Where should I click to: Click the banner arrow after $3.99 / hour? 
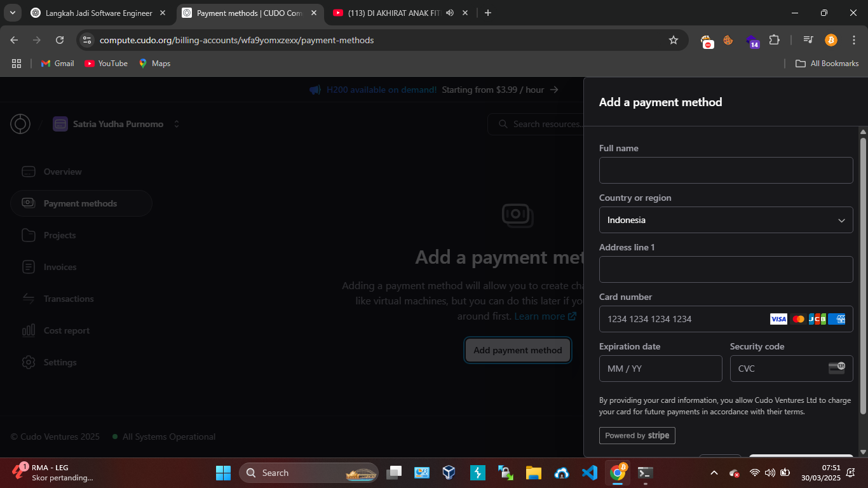coord(554,90)
